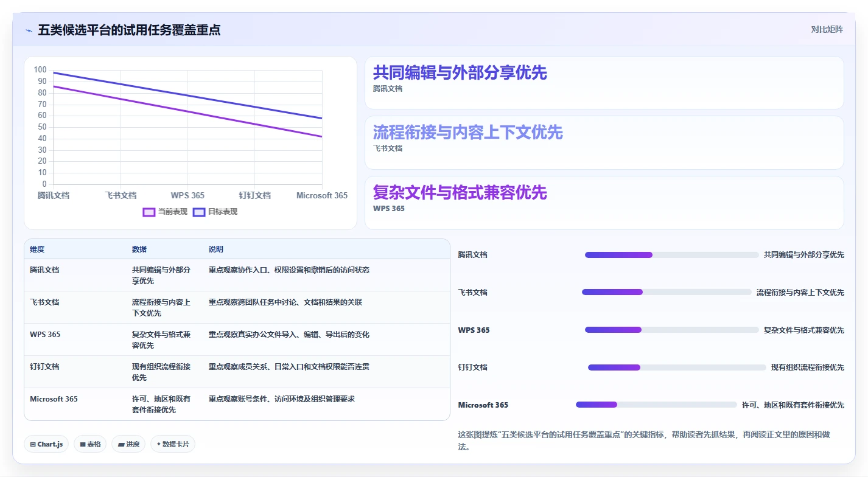Click description 重点观察跨团队任务中讨论、文档和结果的关联
The width and height of the screenshot is (868, 477).
(285, 302)
